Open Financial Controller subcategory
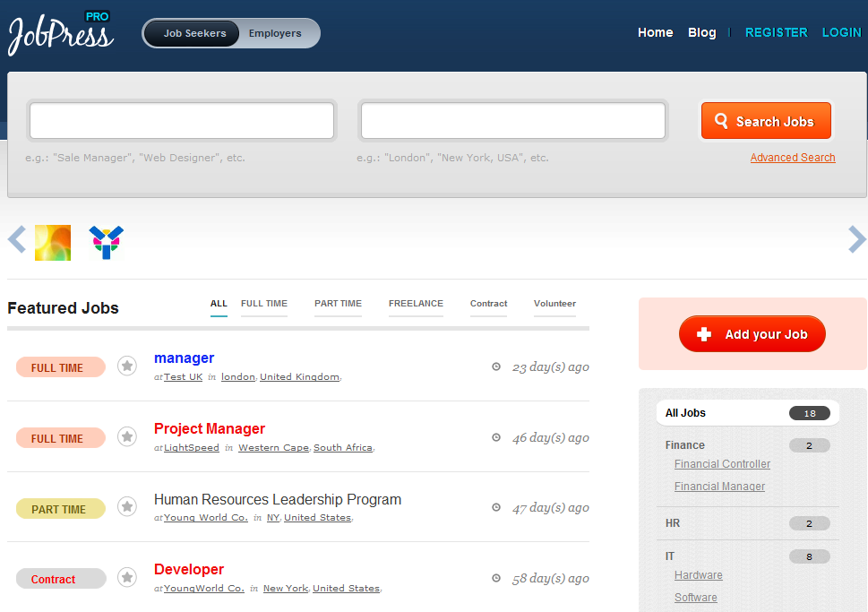The width and height of the screenshot is (868, 612). tap(722, 464)
